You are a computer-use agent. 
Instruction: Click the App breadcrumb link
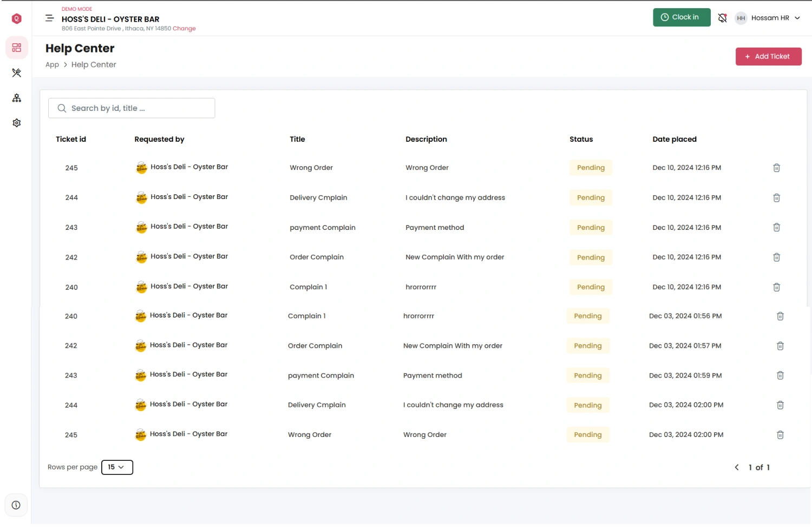pyautogui.click(x=52, y=65)
